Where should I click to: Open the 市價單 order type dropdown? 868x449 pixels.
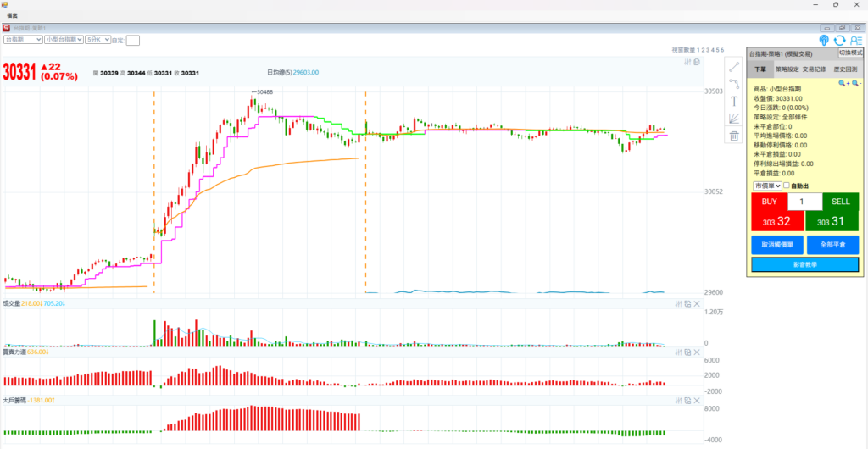click(x=766, y=186)
